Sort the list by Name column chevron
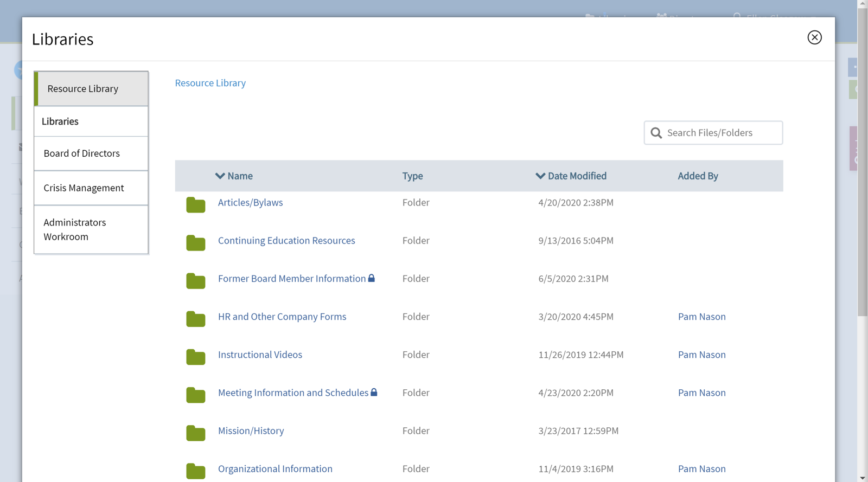This screenshot has width=868, height=482. click(220, 176)
